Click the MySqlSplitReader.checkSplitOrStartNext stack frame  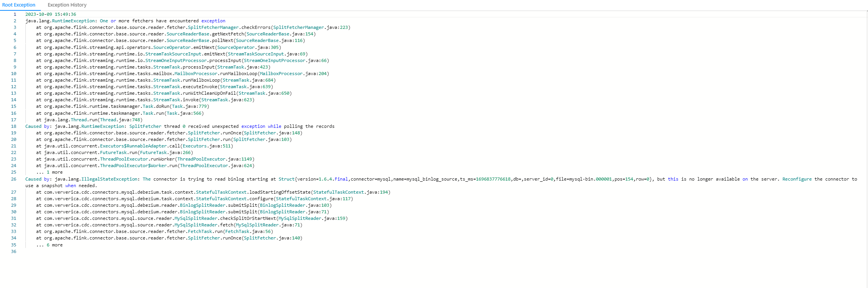pos(192,218)
